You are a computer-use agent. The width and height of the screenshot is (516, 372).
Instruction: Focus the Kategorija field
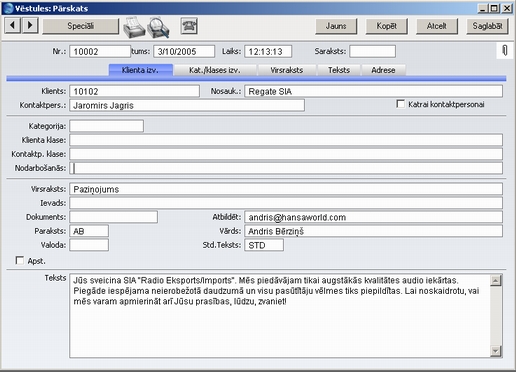(106, 126)
